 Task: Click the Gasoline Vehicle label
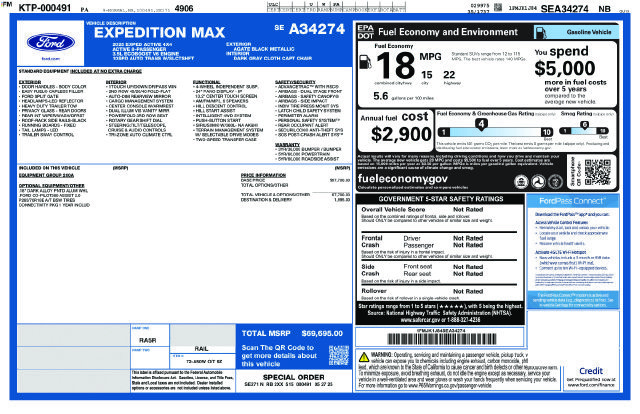tap(589, 32)
